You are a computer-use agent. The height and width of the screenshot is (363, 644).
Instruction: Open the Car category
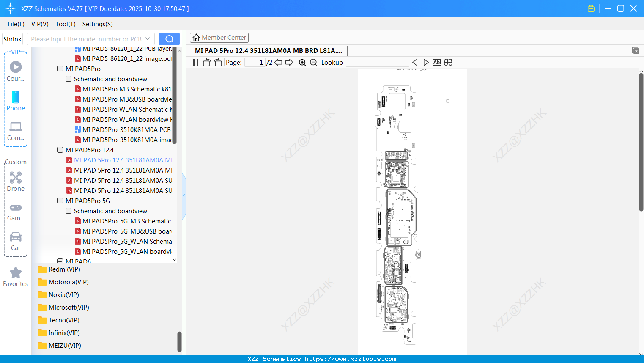pos(16,241)
